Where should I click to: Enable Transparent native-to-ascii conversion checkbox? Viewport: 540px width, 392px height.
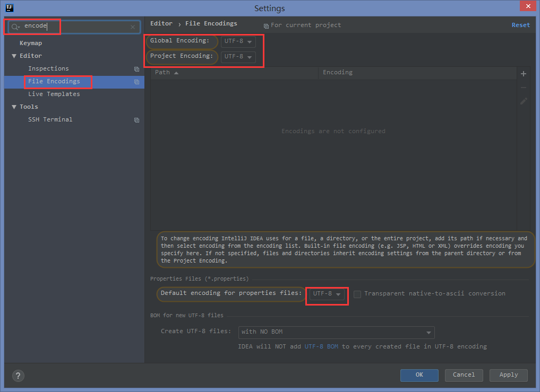pyautogui.click(x=357, y=294)
